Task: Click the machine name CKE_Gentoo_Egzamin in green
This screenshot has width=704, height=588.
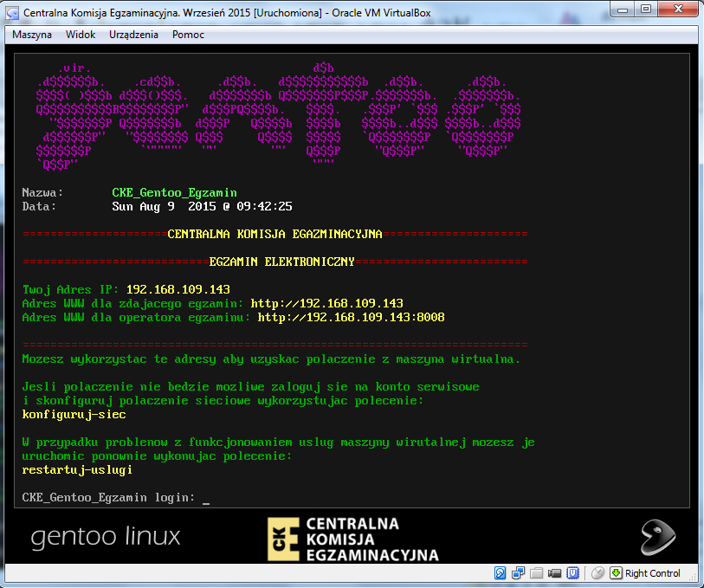Action: 174,193
